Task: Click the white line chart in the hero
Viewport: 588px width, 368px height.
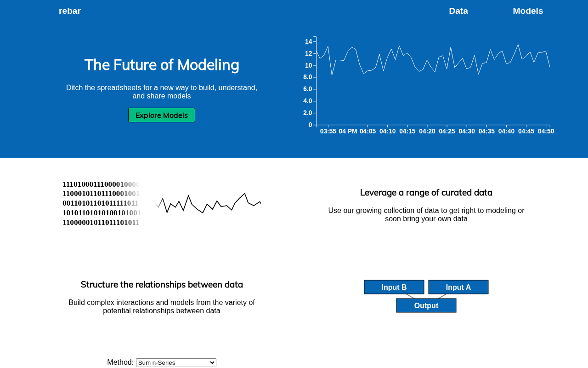Action: click(x=432, y=60)
